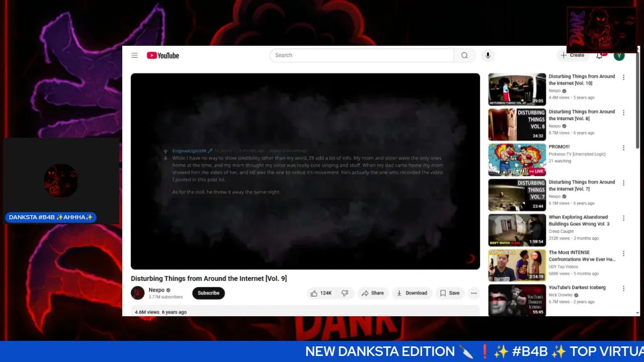Viewport: 644px width, 362px height.
Task: Open Pickasso TV channel name
Action: [577, 154]
